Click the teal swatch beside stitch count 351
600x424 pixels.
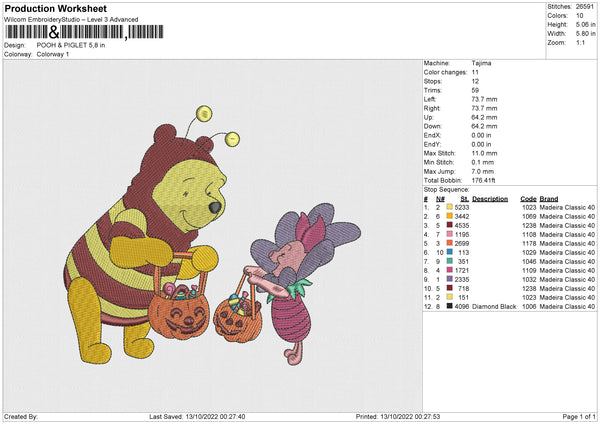450,261
